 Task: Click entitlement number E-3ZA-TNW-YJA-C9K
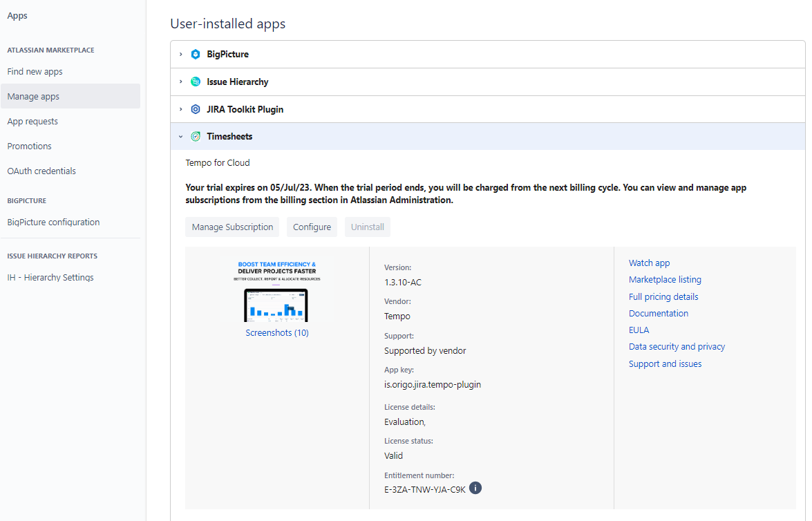point(424,489)
